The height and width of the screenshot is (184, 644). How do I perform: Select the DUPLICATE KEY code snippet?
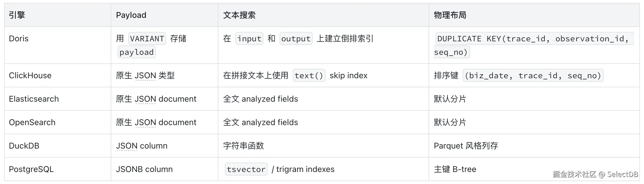coord(534,45)
